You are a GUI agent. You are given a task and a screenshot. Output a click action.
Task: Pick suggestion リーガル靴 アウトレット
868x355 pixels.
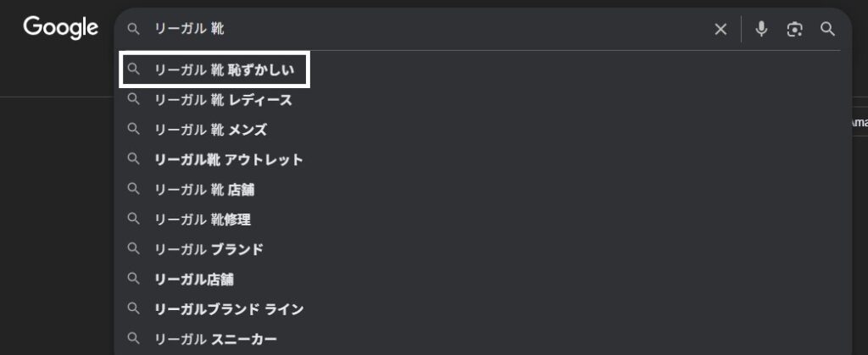[229, 159]
